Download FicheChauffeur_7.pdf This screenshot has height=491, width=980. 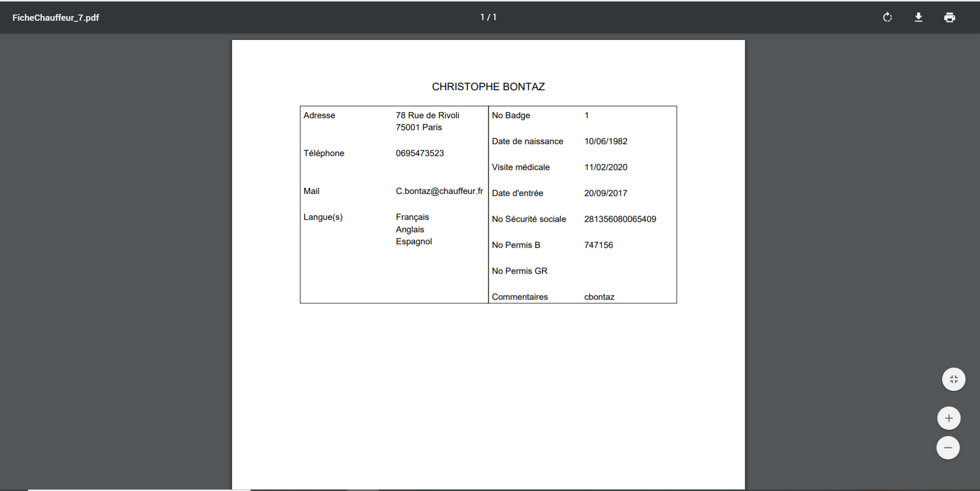coord(918,17)
